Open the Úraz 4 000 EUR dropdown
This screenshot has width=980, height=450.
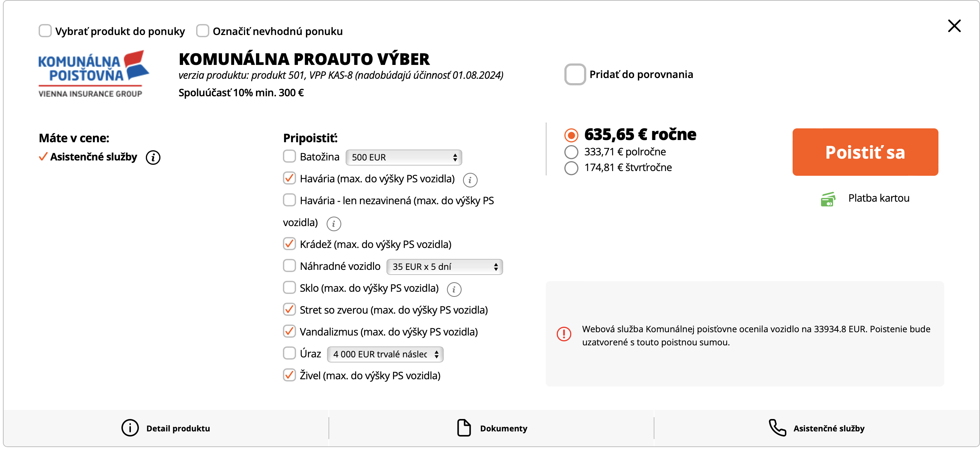click(x=385, y=354)
